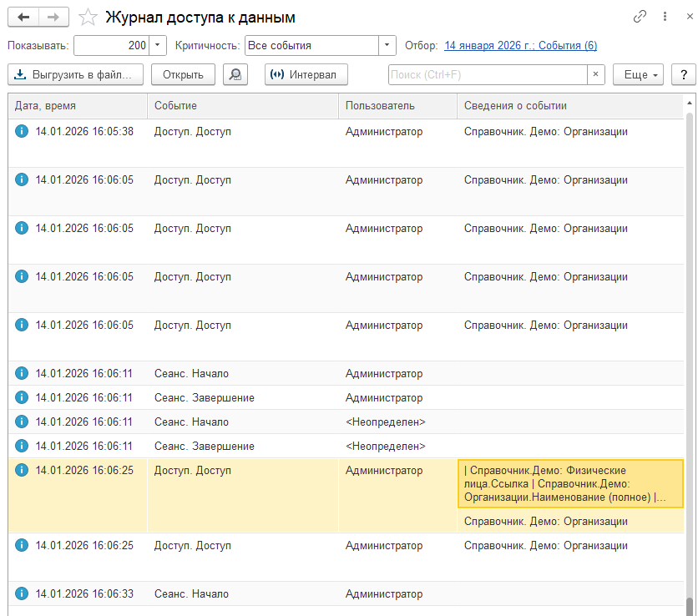Click the Интервал button
This screenshot has width=698, height=616.
[x=306, y=74]
